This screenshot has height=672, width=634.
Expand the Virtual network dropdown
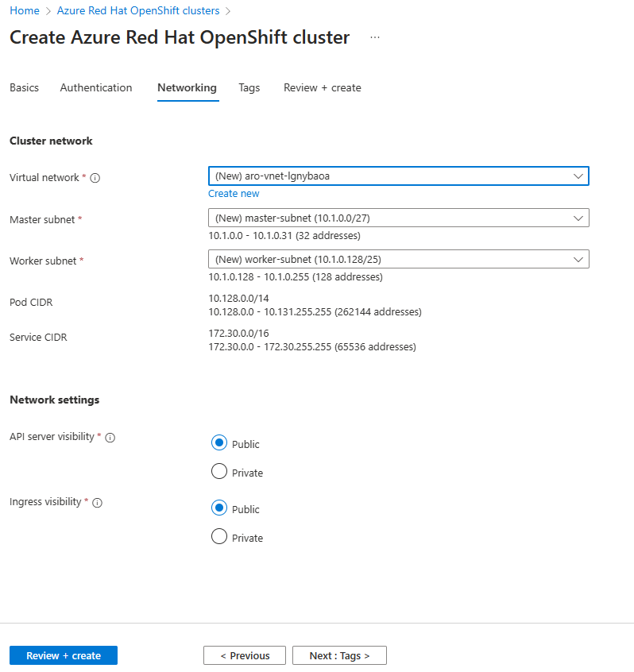point(398,176)
